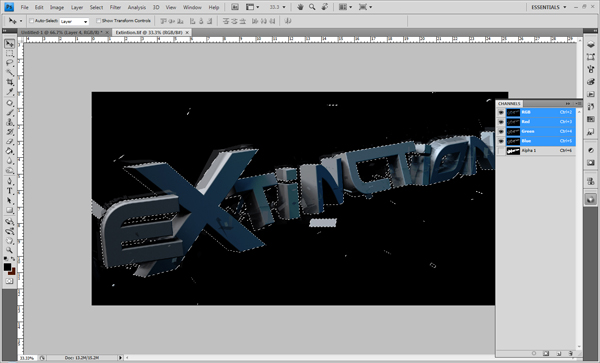Open the Arrange Documents dropdown
Screen dimensions: 600x363
[x=346, y=7]
